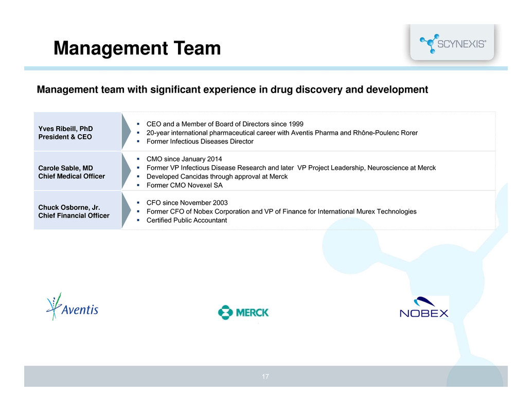
Task: Click the "Certified Public Accountant" bullet
Action: click(186, 220)
